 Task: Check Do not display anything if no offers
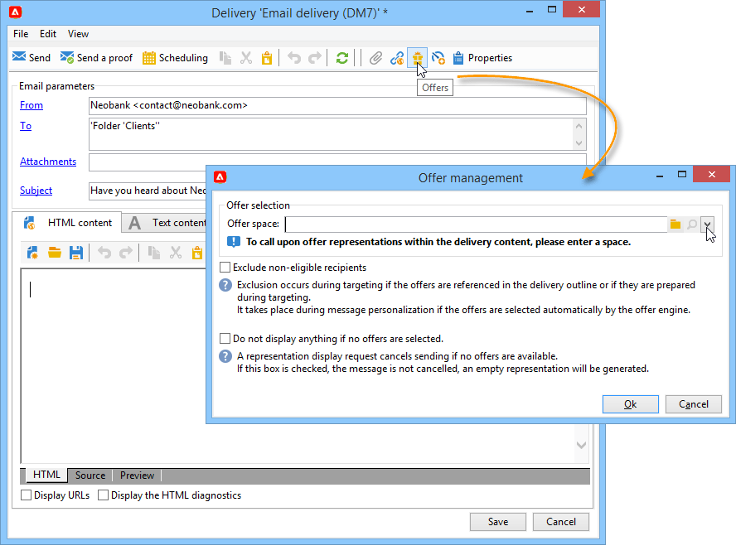[225, 338]
